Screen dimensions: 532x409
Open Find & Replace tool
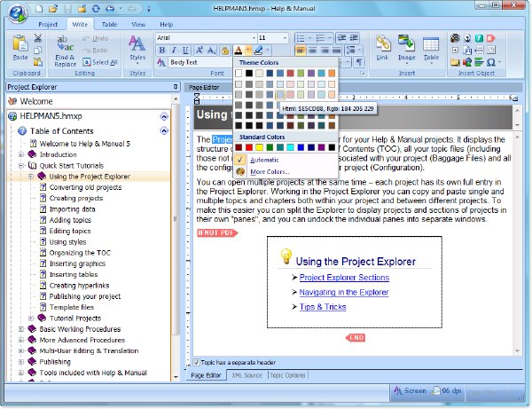[x=65, y=51]
